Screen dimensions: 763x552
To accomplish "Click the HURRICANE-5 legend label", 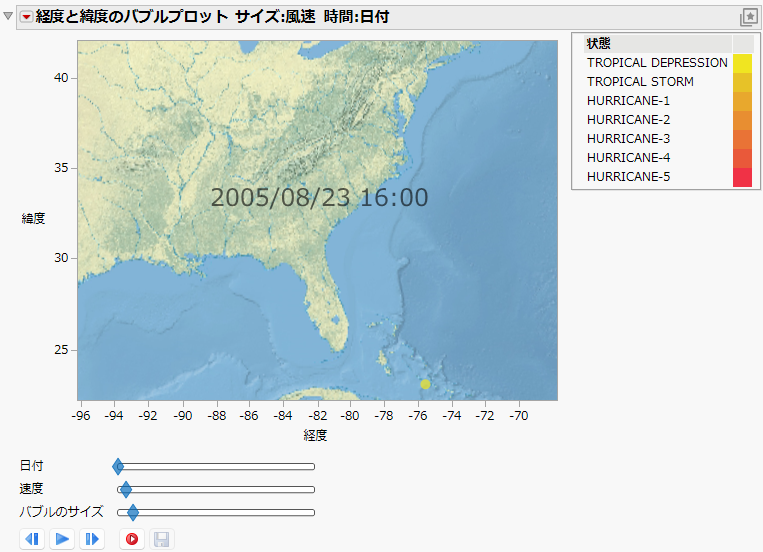I will [x=628, y=177].
